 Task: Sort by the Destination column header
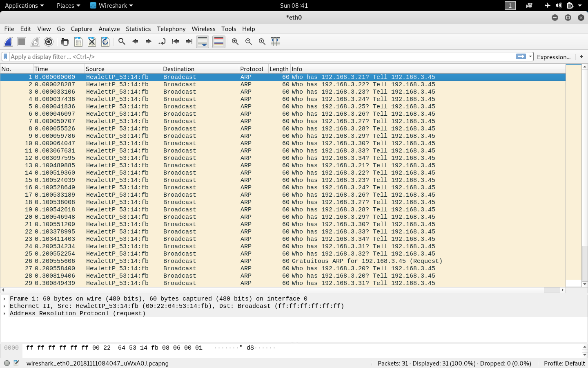coord(200,69)
